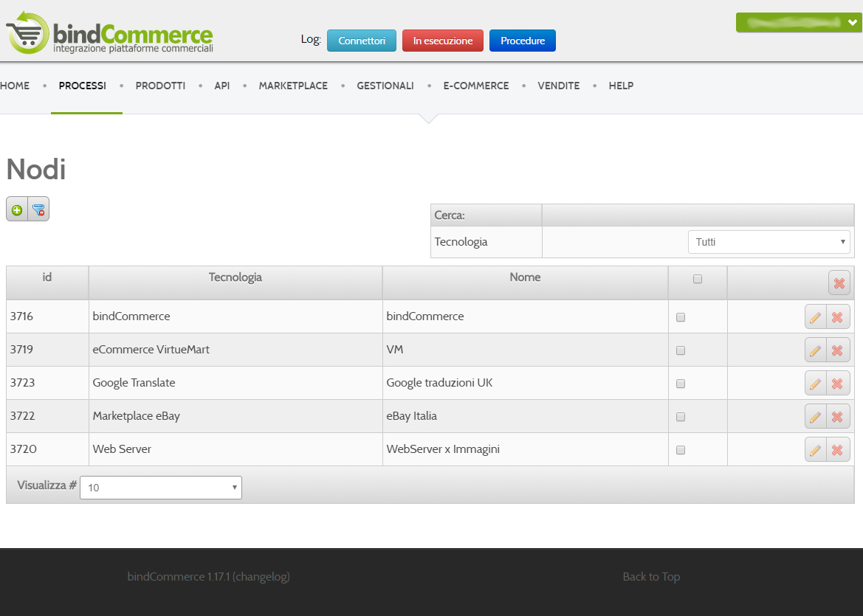Open the PROCESSI menu
863x616 pixels.
coord(83,86)
